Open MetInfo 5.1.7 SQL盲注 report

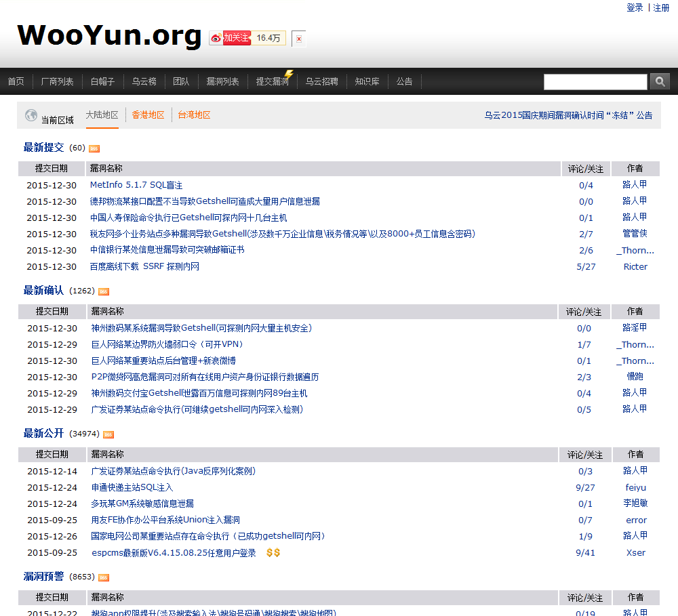click(x=136, y=185)
